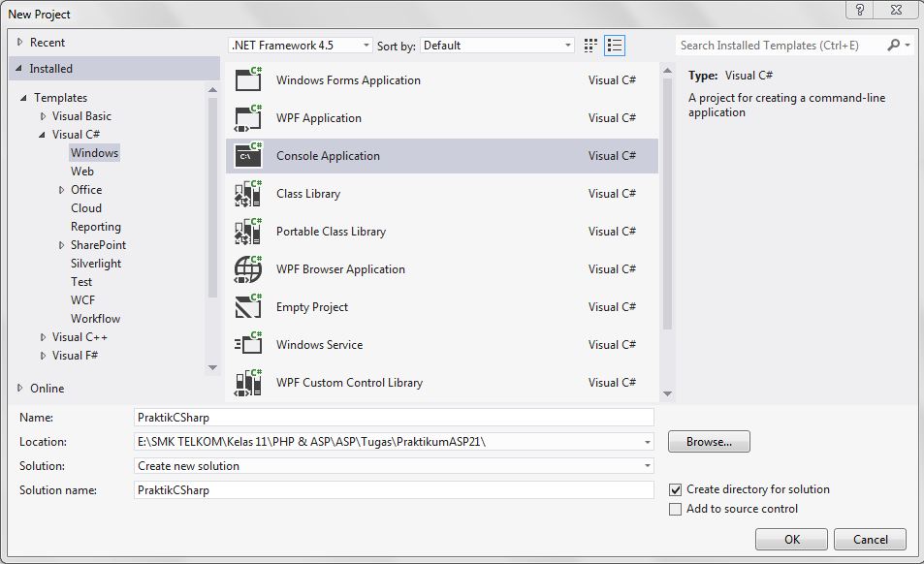Screen dimensions: 924x564
Task: Open the .NET Framework 4.5 dropdown
Action: pos(366,45)
